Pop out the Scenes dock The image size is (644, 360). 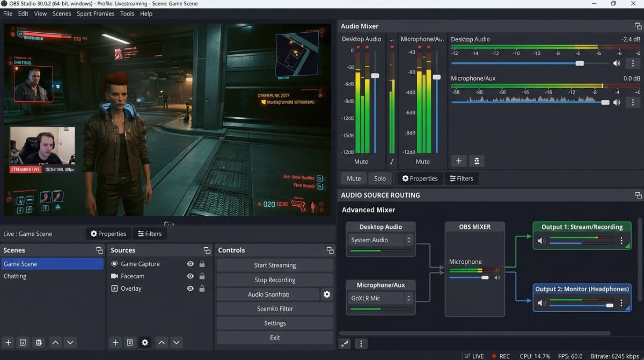99,250
